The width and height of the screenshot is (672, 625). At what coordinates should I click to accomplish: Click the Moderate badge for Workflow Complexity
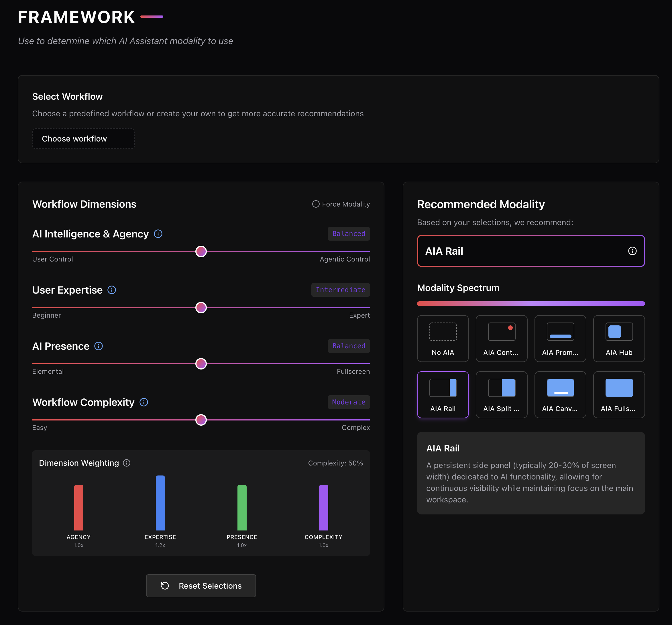click(349, 402)
